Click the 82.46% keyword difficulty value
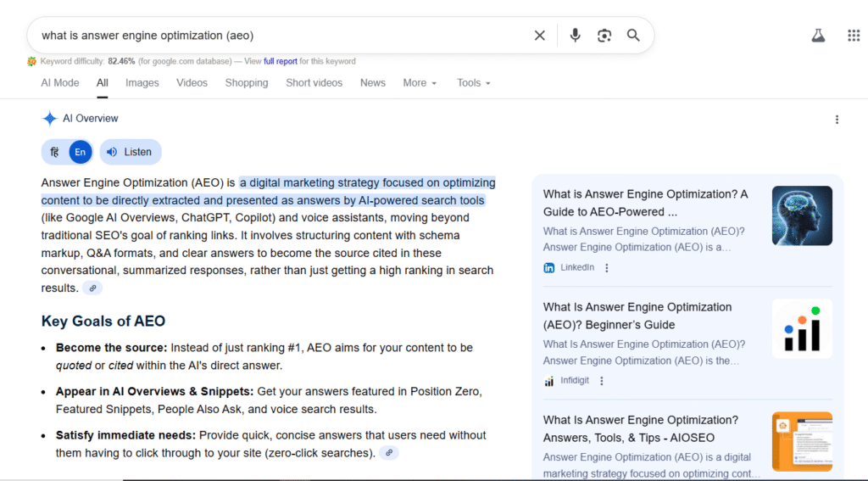 (121, 62)
